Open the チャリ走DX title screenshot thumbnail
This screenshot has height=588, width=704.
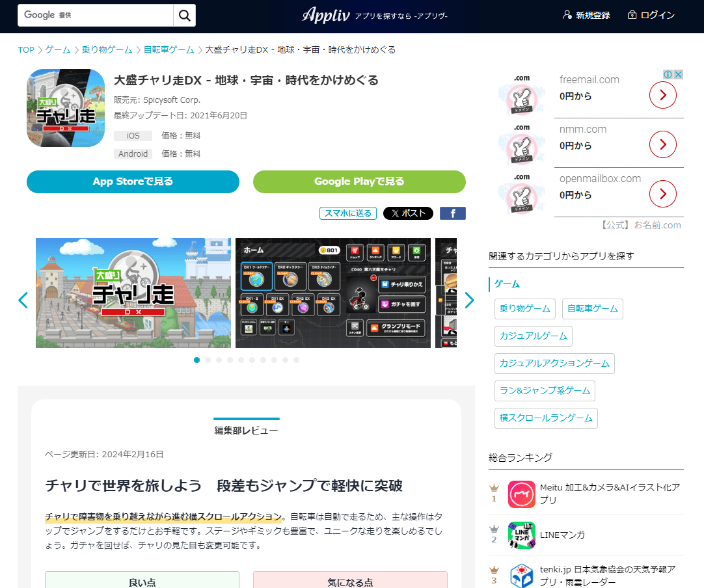tap(133, 293)
